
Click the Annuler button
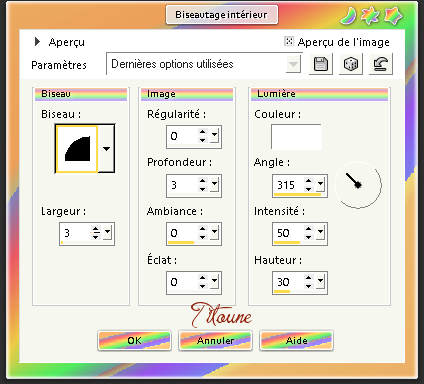tap(216, 340)
